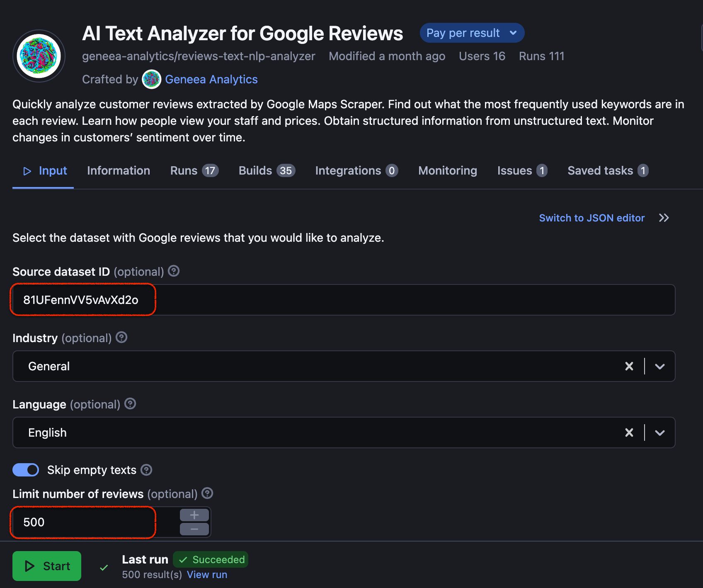
Task: Disable the Skip empty texts toggle
Action: (26, 470)
